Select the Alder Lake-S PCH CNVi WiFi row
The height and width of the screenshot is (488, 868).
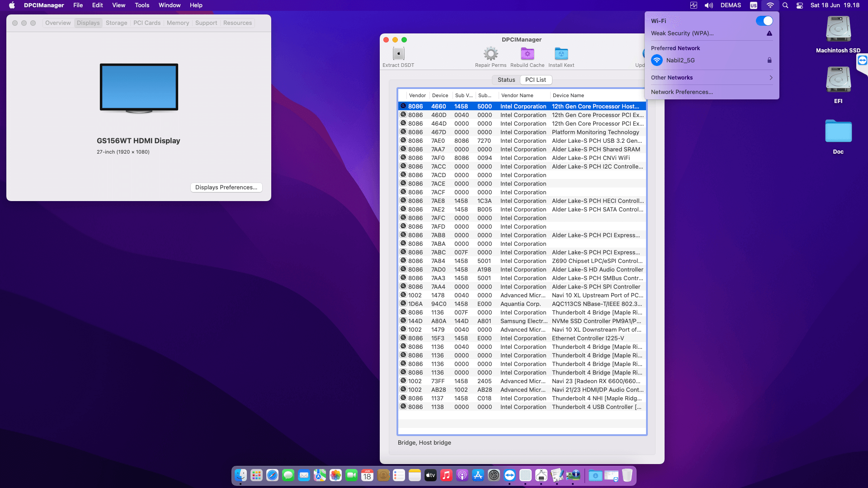pos(522,158)
